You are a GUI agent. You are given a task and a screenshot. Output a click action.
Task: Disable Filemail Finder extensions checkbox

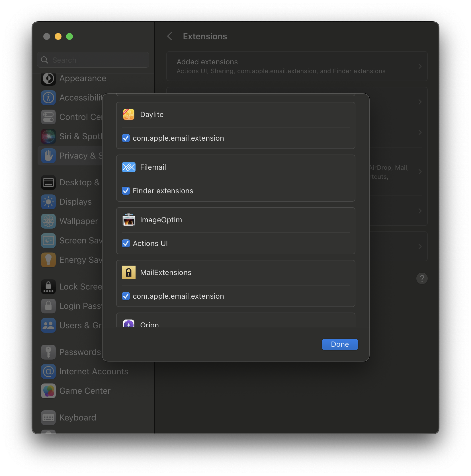(126, 191)
